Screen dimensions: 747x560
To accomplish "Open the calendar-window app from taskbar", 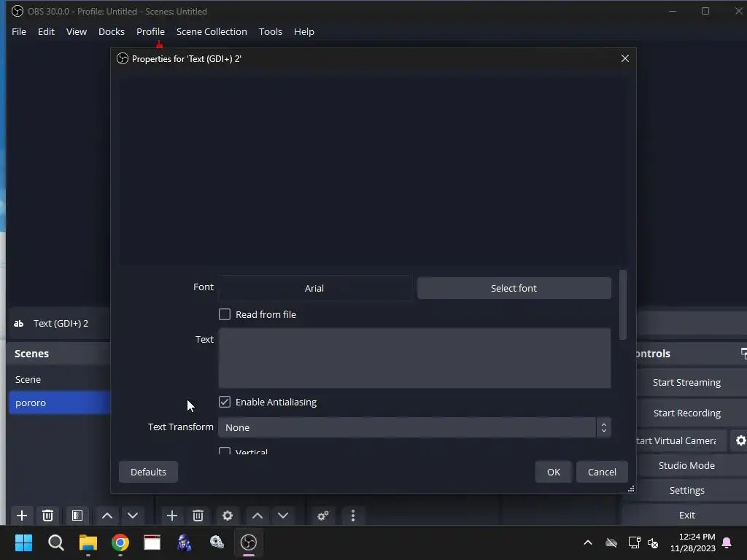I will [152, 542].
